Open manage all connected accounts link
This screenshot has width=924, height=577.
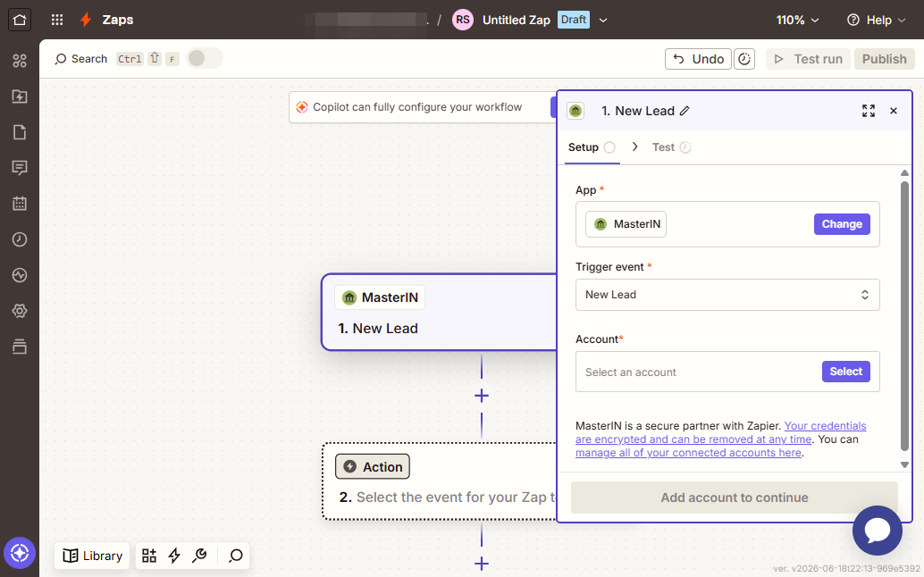click(x=688, y=453)
